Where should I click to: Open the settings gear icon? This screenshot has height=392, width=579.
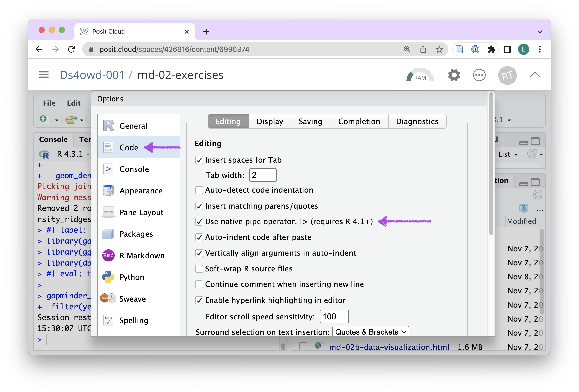click(454, 75)
